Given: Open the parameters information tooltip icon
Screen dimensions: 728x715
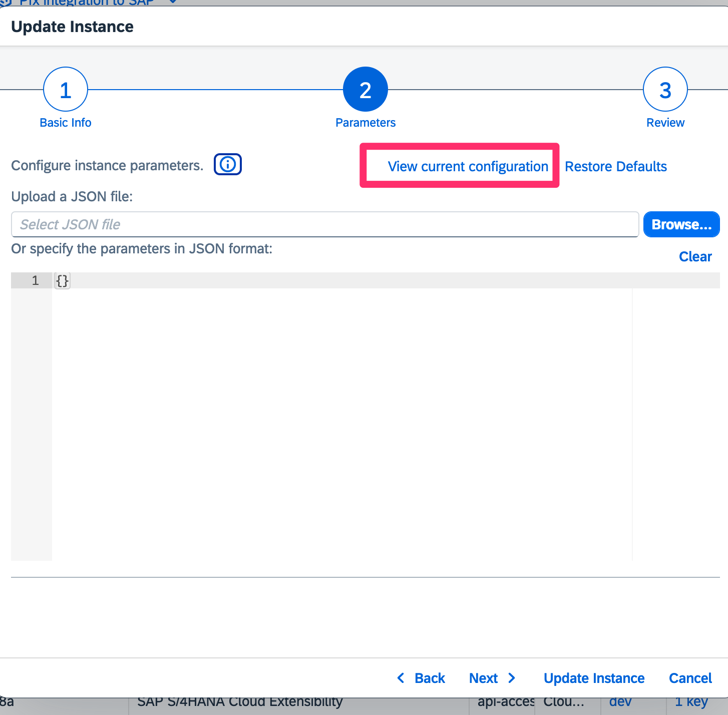Looking at the screenshot, I should click(x=228, y=164).
